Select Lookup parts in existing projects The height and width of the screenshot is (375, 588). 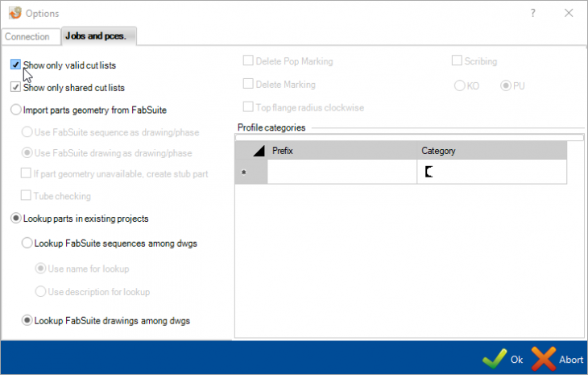[x=16, y=218]
